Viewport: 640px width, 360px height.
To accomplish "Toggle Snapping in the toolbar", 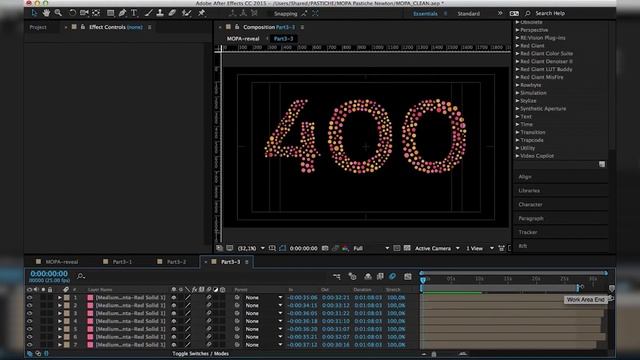I will coord(285,13).
